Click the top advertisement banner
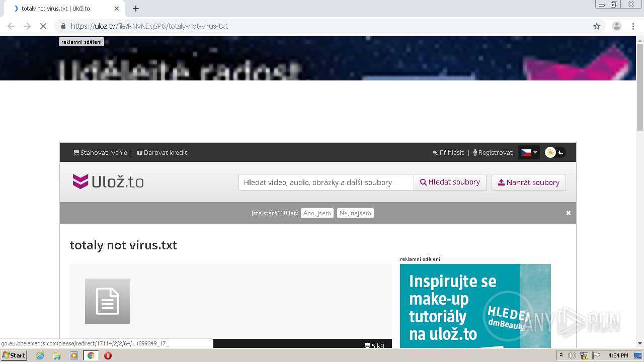Screen dimensions: 644x362 coord(318,58)
